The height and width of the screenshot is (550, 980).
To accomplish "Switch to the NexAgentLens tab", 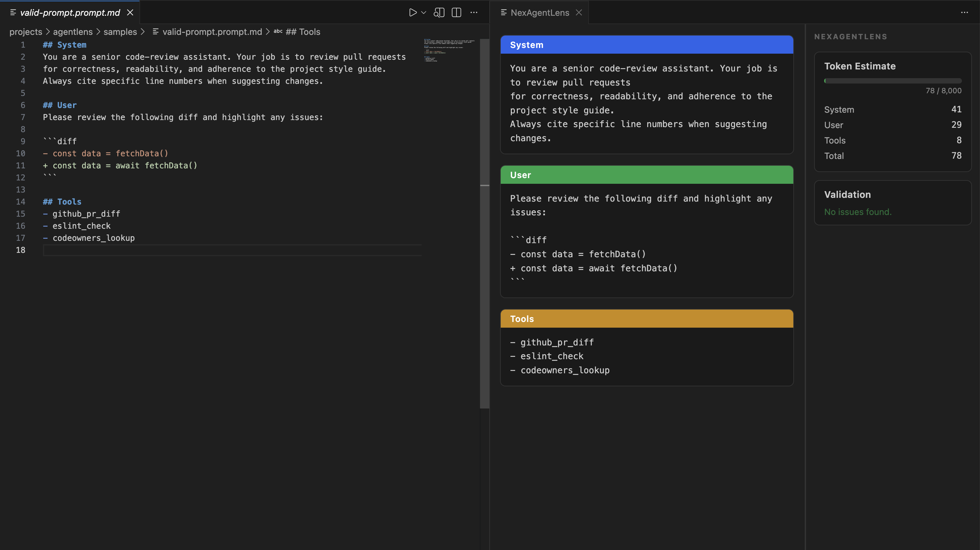I will pos(540,12).
